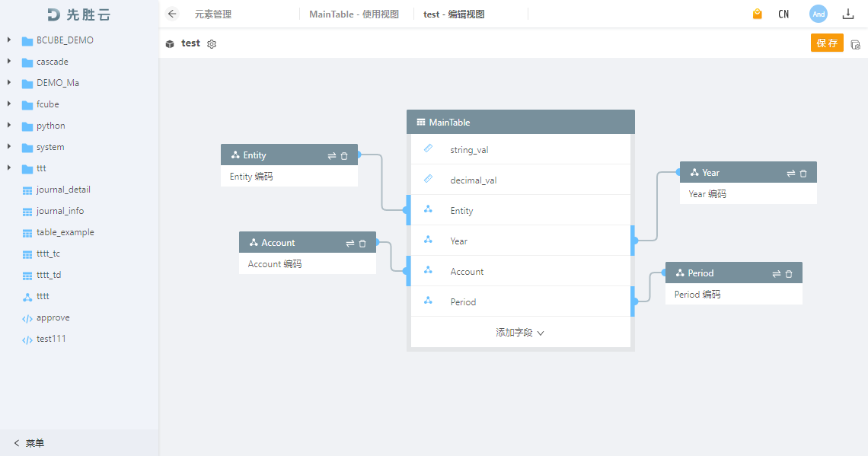Expand the python folder tree arrow
This screenshot has height=456, width=868.
pyautogui.click(x=9, y=125)
